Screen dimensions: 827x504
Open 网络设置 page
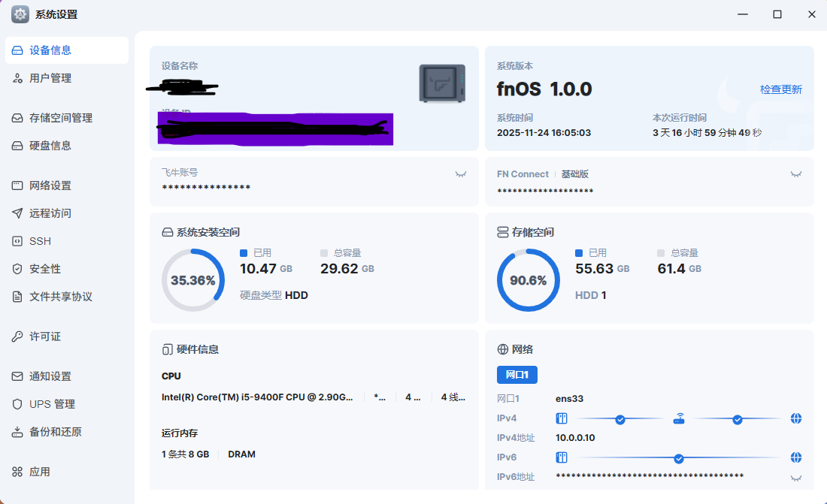(67, 186)
